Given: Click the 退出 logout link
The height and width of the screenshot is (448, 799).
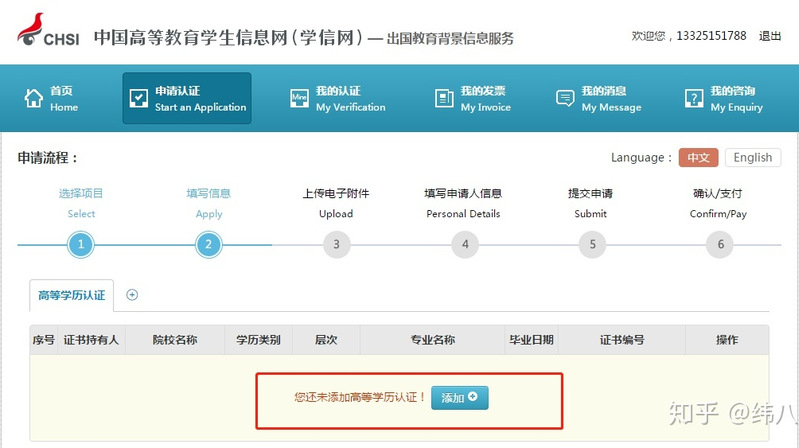Looking at the screenshot, I should click(770, 36).
